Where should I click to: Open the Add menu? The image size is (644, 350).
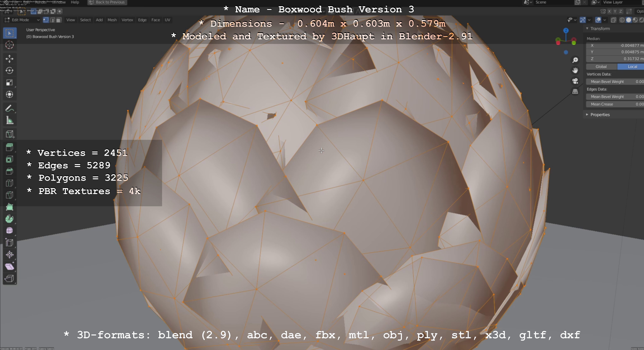point(99,20)
